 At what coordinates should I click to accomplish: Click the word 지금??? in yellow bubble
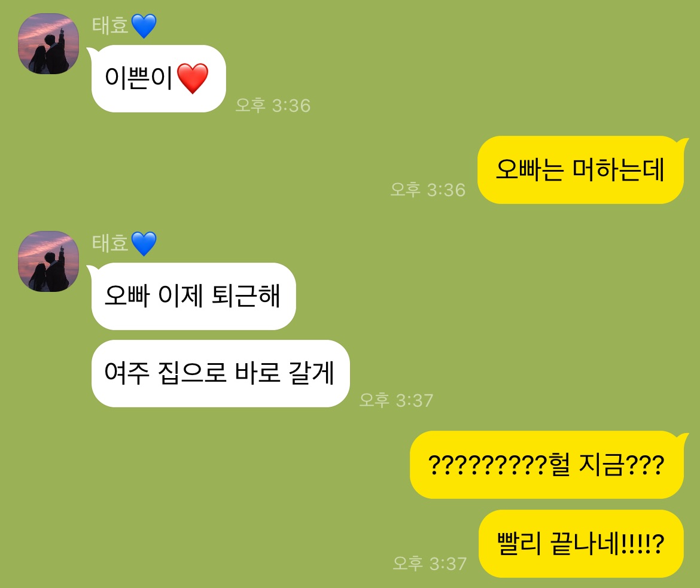(x=621, y=465)
